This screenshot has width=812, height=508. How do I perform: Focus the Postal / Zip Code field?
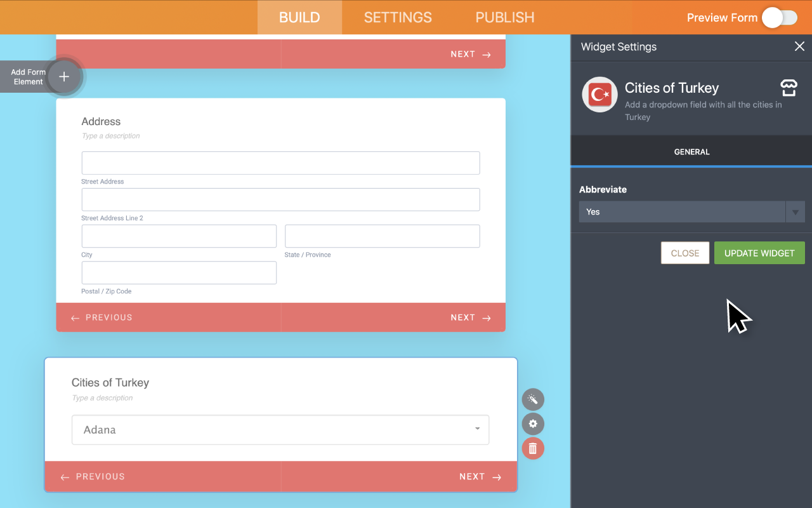tap(179, 273)
